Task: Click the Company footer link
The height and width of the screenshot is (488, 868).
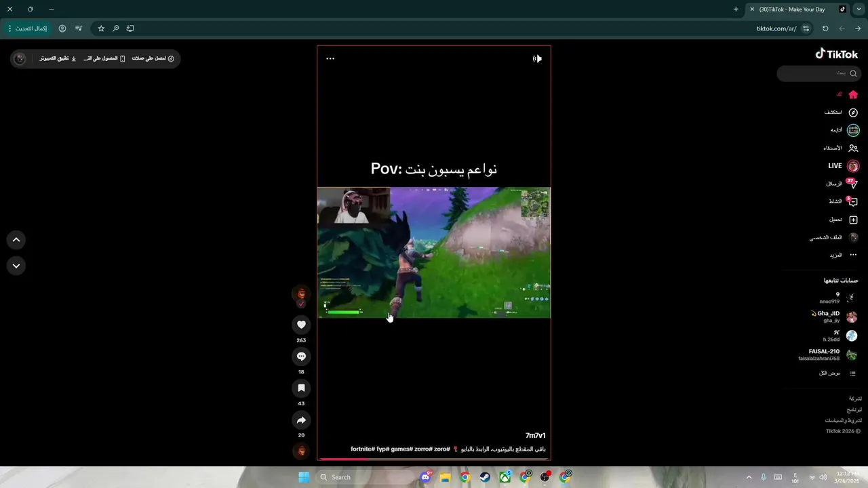Action: pos(855,399)
